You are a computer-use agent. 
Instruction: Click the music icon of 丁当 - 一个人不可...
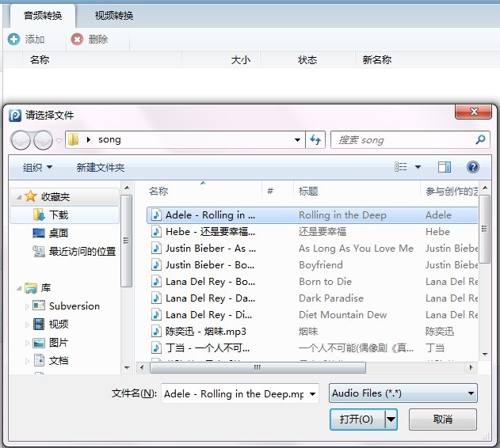tap(156, 348)
